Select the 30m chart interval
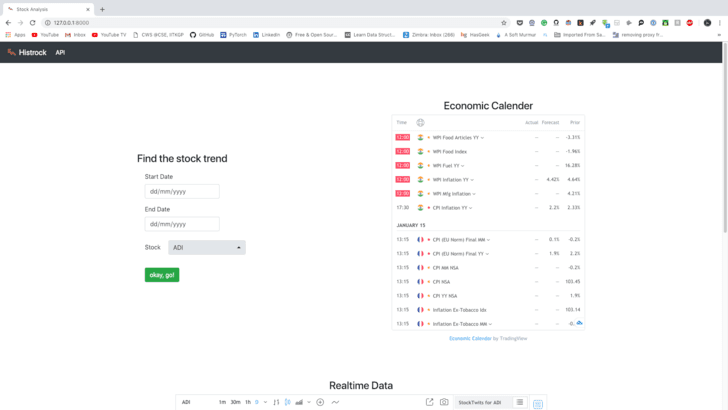Viewport: 728px width, 410px height. [235, 402]
